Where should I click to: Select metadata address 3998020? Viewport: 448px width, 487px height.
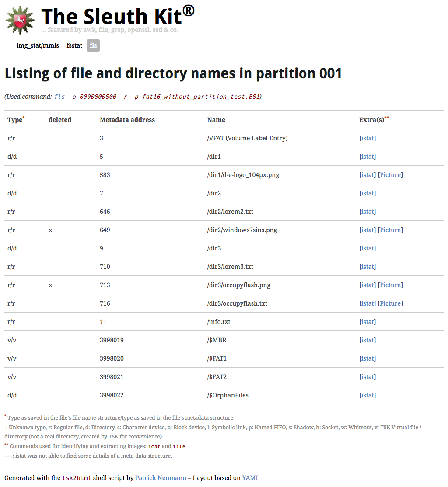[x=112, y=358]
